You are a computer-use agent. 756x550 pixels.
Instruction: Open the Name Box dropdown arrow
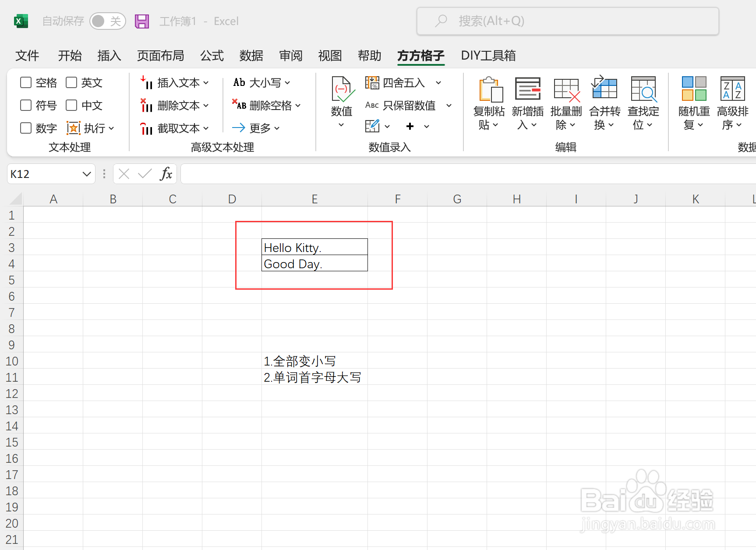[87, 174]
